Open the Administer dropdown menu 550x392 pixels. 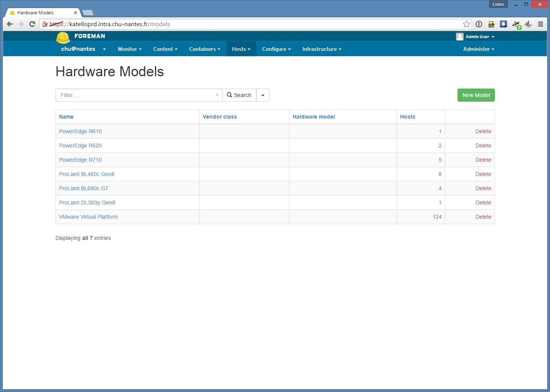(478, 49)
